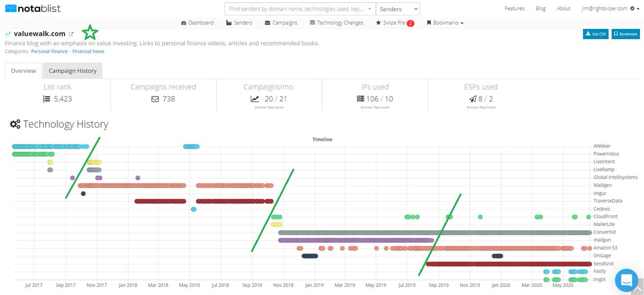Image resolution: width=644 pixels, height=295 pixels.
Task: Click the LiveRamp timeline label
Action: tap(603, 169)
